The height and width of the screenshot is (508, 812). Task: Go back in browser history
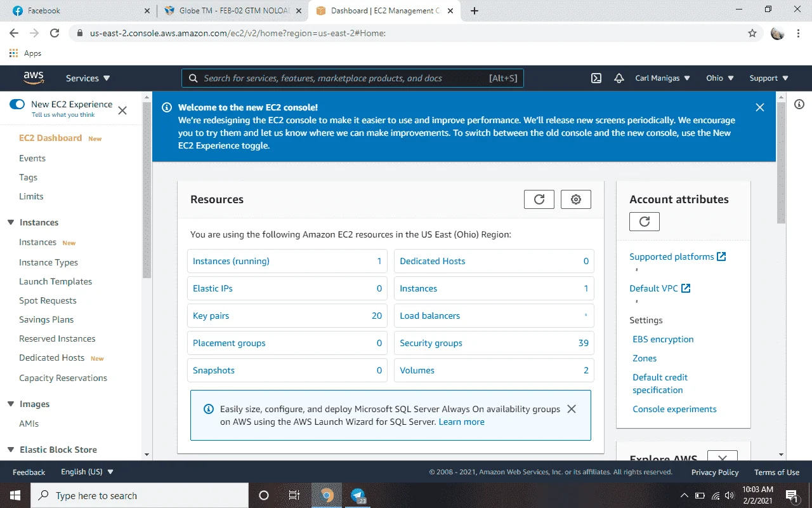(14, 33)
